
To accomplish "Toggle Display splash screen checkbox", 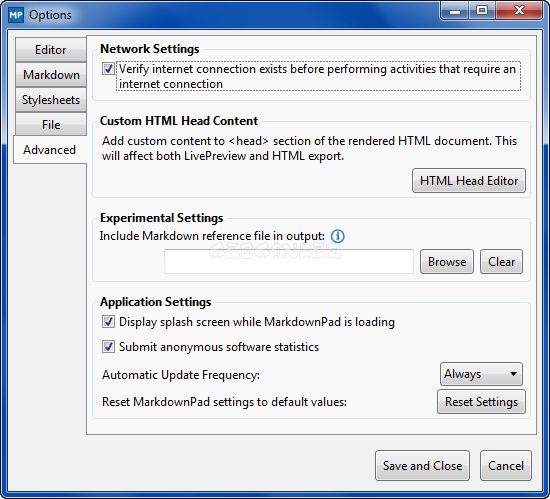I will point(108,322).
